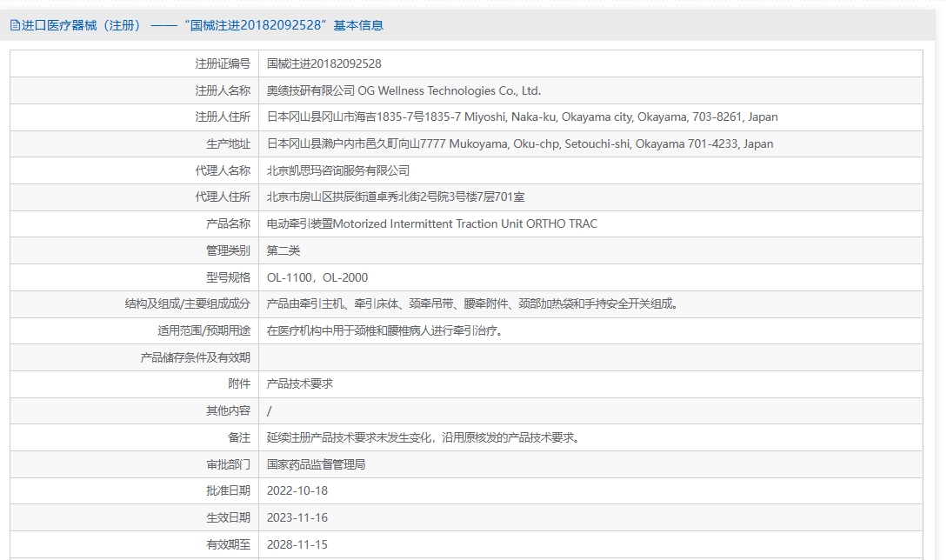Click the label 批准日期

(228, 490)
